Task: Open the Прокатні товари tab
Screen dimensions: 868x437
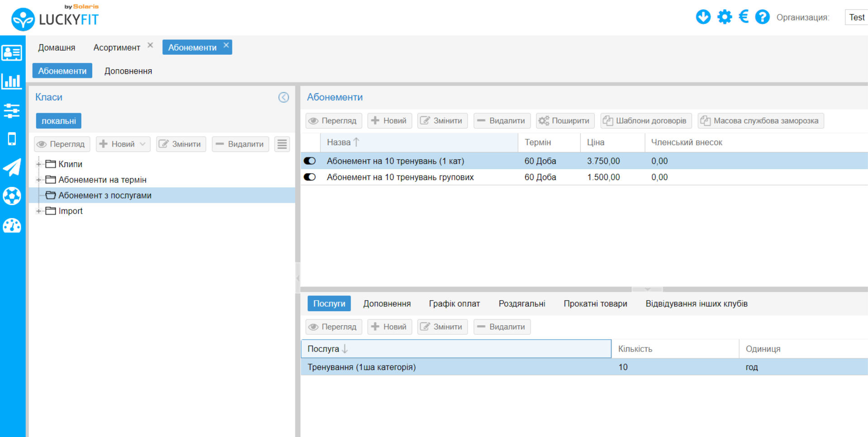Action: [595, 304]
